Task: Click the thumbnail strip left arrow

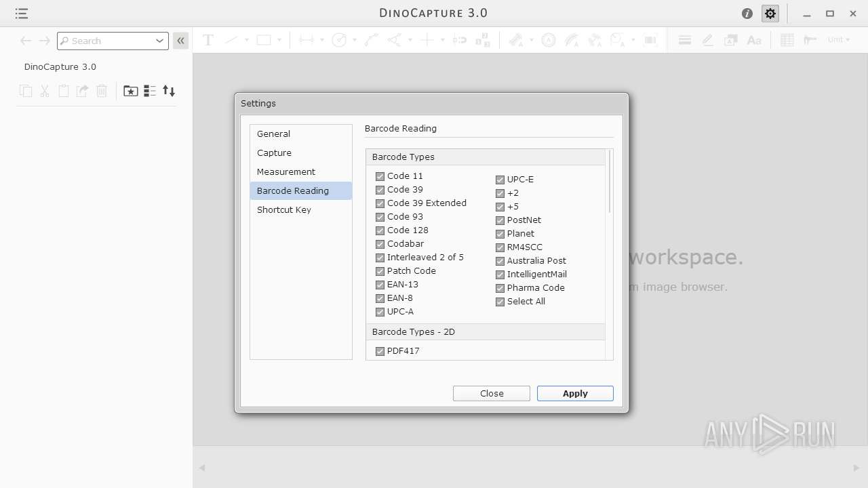Action: (x=201, y=468)
